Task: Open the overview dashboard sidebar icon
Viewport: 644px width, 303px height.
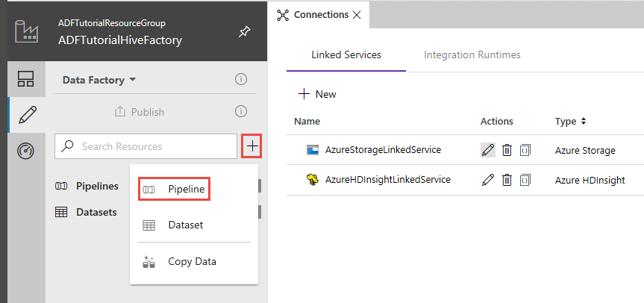Action: click(x=26, y=79)
